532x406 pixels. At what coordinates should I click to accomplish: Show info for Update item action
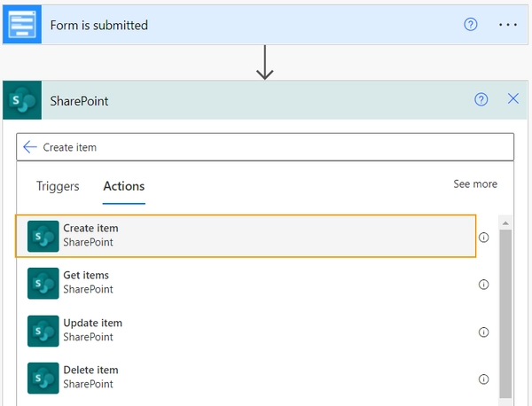[483, 332]
